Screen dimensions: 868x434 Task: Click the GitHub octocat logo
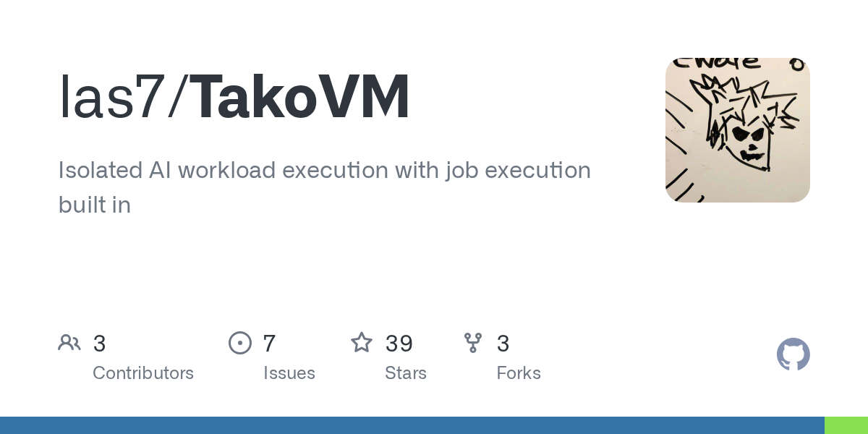pyautogui.click(x=793, y=354)
